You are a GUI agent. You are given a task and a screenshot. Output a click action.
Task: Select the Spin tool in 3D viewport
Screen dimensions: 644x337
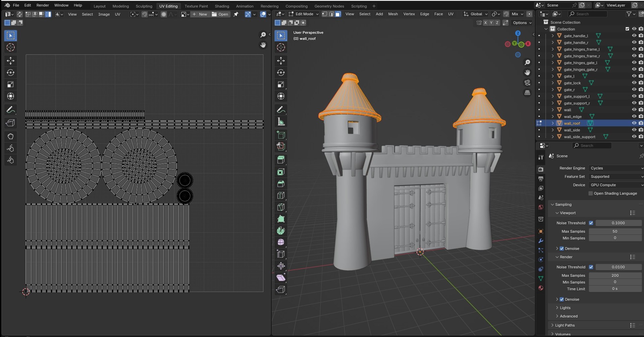281,231
